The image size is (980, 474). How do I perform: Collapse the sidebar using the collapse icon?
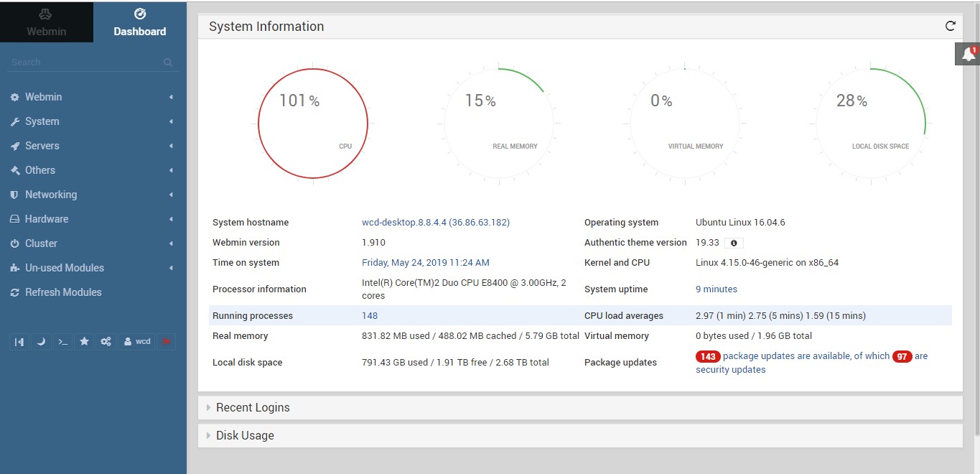[x=19, y=341]
